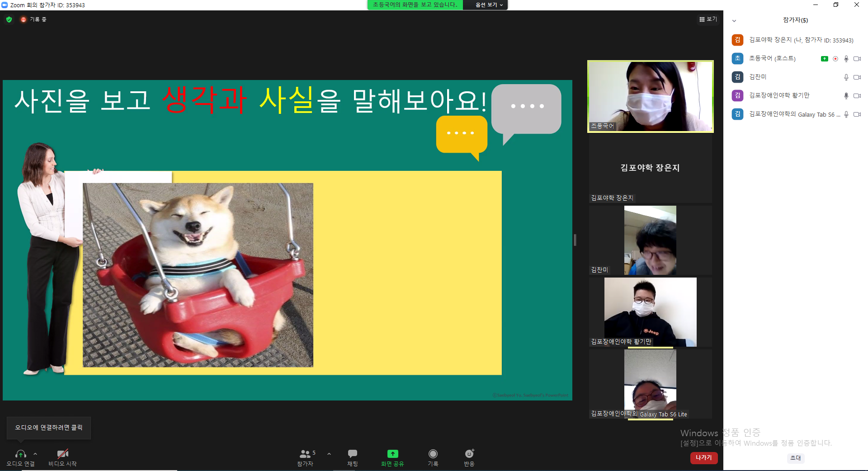The width and height of the screenshot is (868, 471).
Task: Select the 초등국어 host video thumbnail
Action: click(x=651, y=96)
